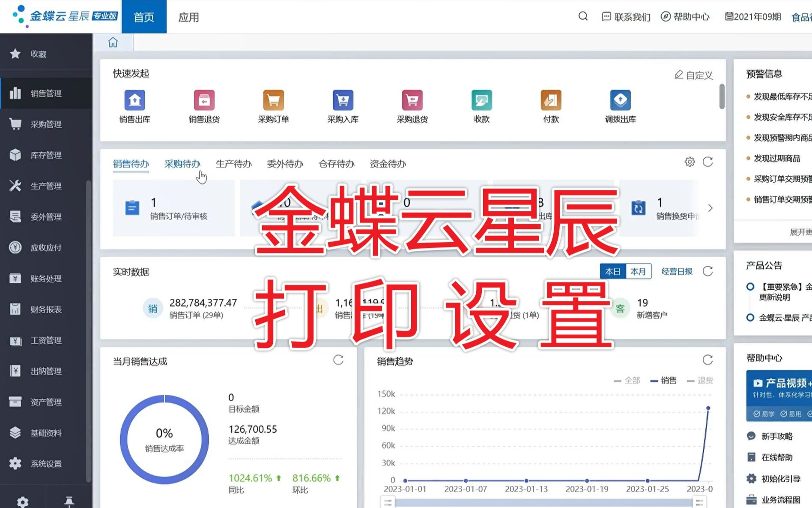Open 账务处理 in the sidebar
812x508 pixels.
tap(46, 279)
